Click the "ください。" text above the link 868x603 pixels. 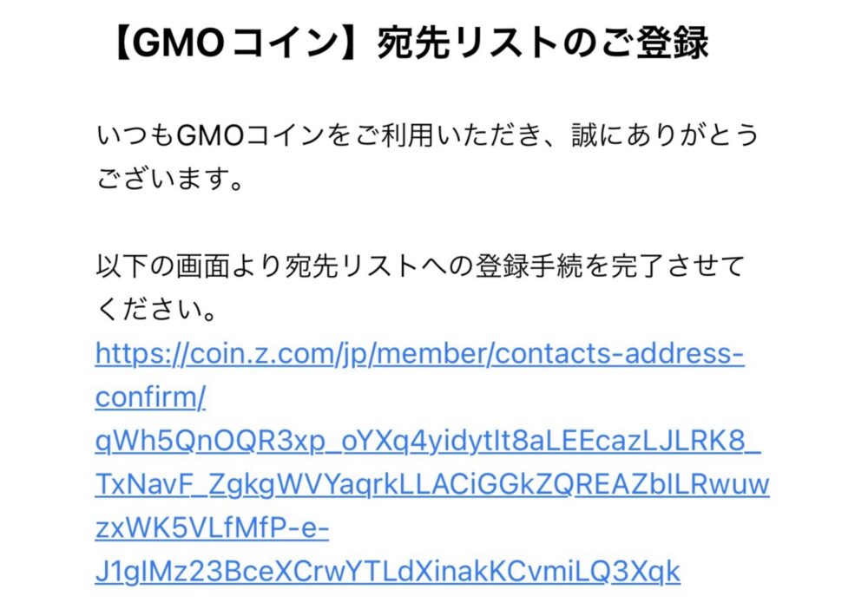coord(156,310)
